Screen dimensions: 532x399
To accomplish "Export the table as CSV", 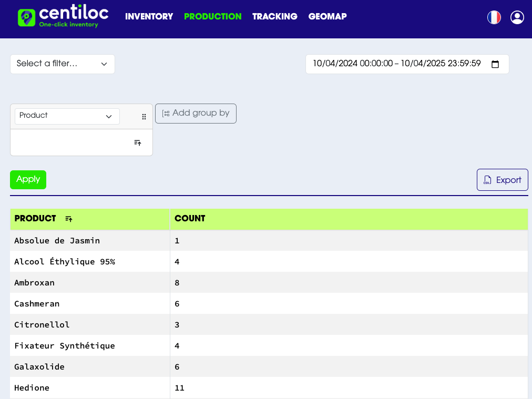I will (502, 180).
